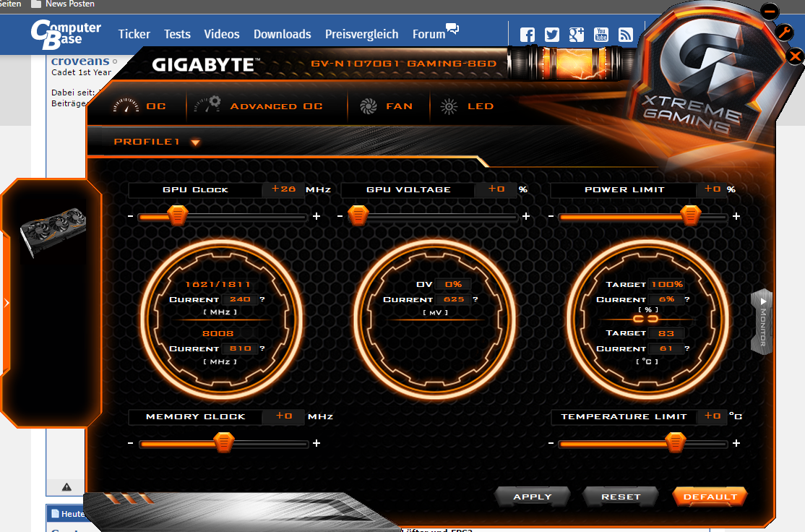Viewport: 805px width, 532px height.
Task: Expand the Monitor side panel
Action: click(x=762, y=322)
